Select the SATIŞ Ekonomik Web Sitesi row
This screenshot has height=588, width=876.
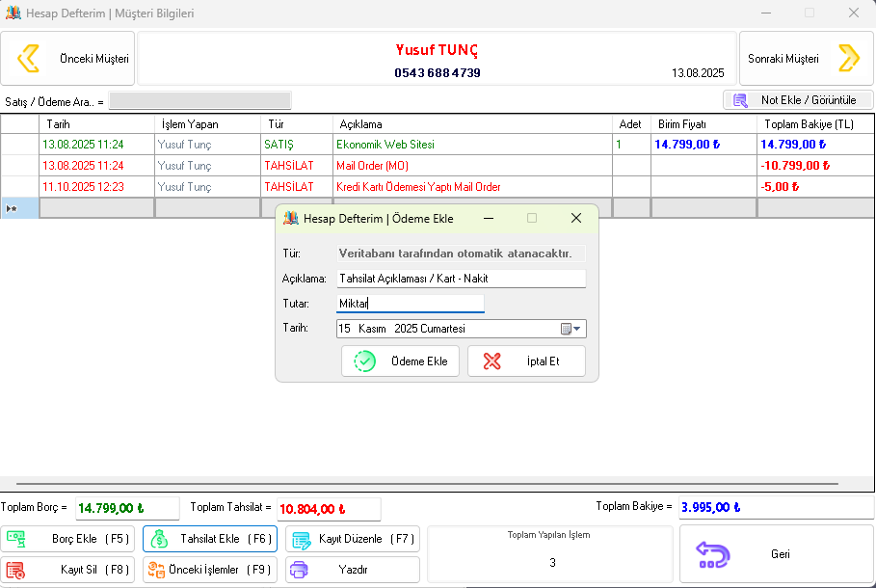point(385,145)
